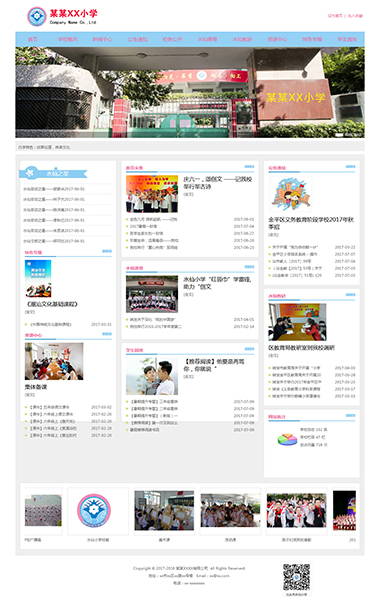Image resolution: width=380 pixels, height=597 pixels.
Task: Click the more button in 水仙德育 section header
Action: point(249,267)
